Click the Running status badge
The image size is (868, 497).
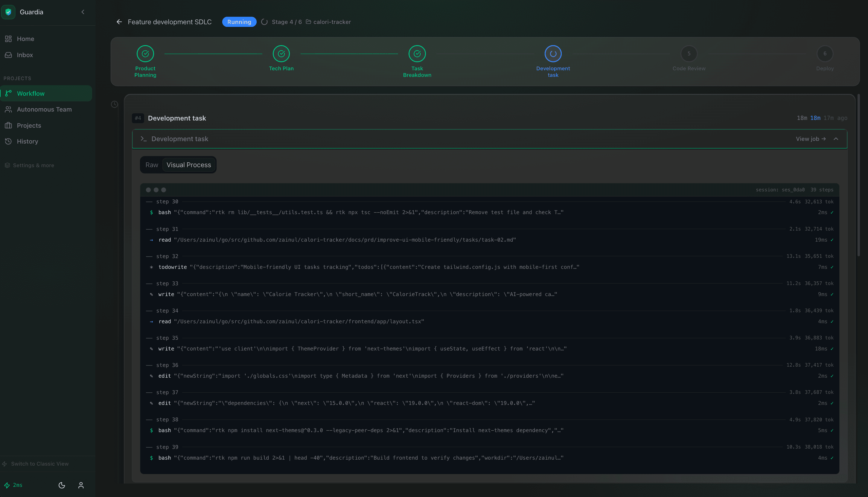tap(239, 22)
